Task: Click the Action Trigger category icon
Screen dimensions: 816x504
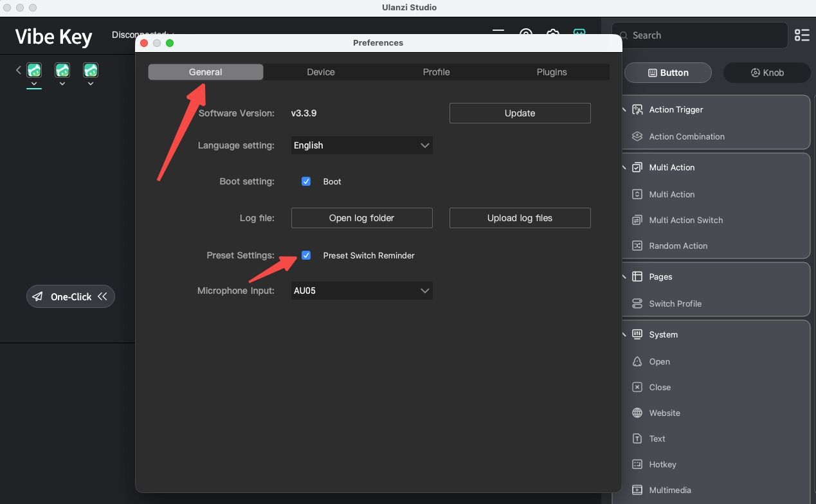Action: 637,110
